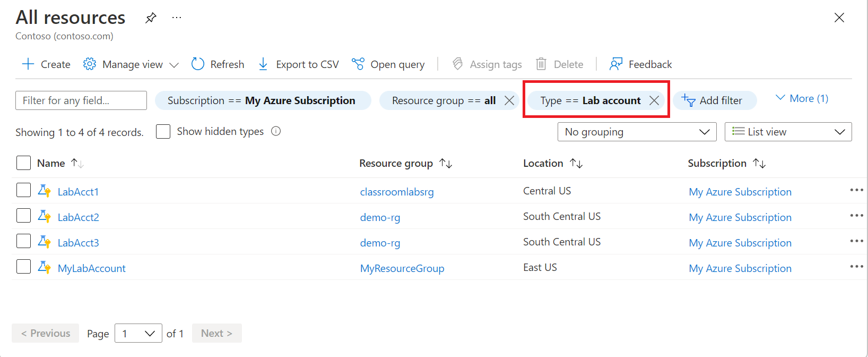Viewport: 868px width, 357px height.
Task: Click South Central US in LabAcct2 row
Action: pos(562,216)
